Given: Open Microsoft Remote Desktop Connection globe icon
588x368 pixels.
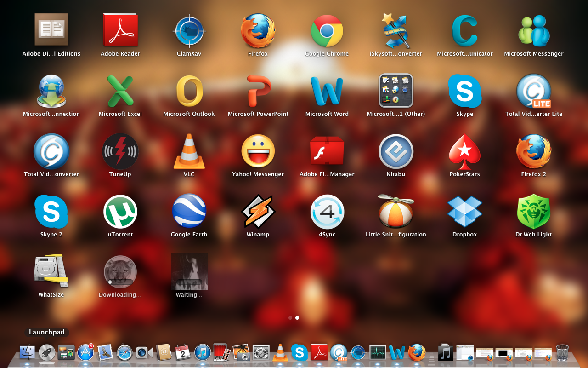Looking at the screenshot, I should 51,91.
